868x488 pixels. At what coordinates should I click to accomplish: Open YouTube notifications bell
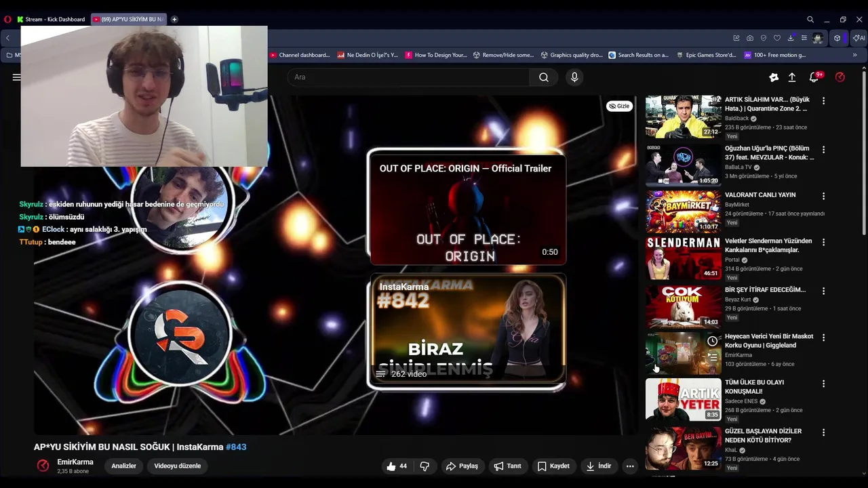tap(815, 77)
